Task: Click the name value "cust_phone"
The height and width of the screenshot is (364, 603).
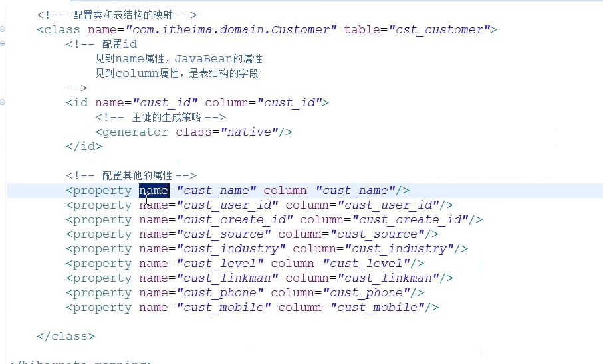Action: (220, 292)
